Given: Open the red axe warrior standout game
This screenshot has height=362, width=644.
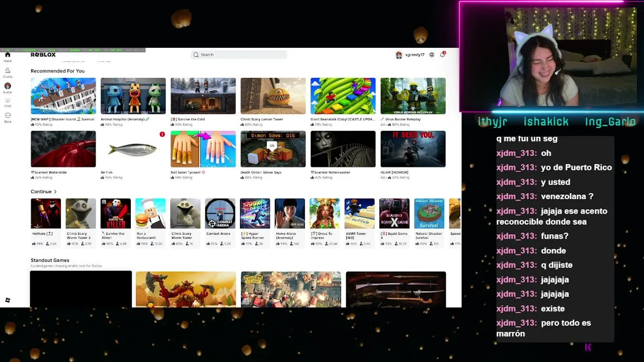Looking at the screenshot, I should point(186,289).
